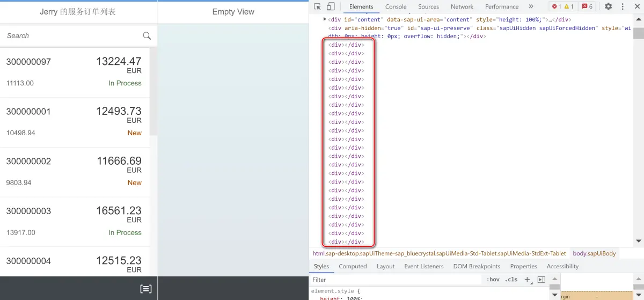Image resolution: width=644 pixels, height=300 pixels.
Task: Click the element.style rule text
Action: click(336, 291)
